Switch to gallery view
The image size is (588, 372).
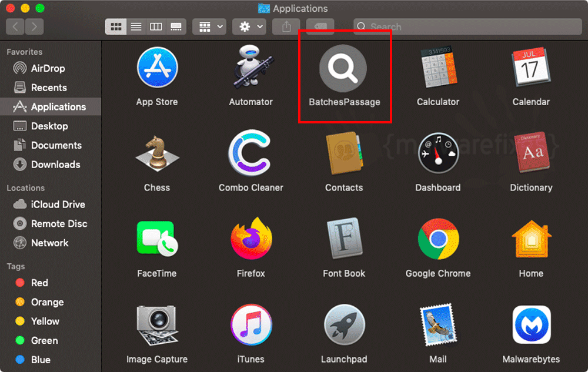(176, 26)
